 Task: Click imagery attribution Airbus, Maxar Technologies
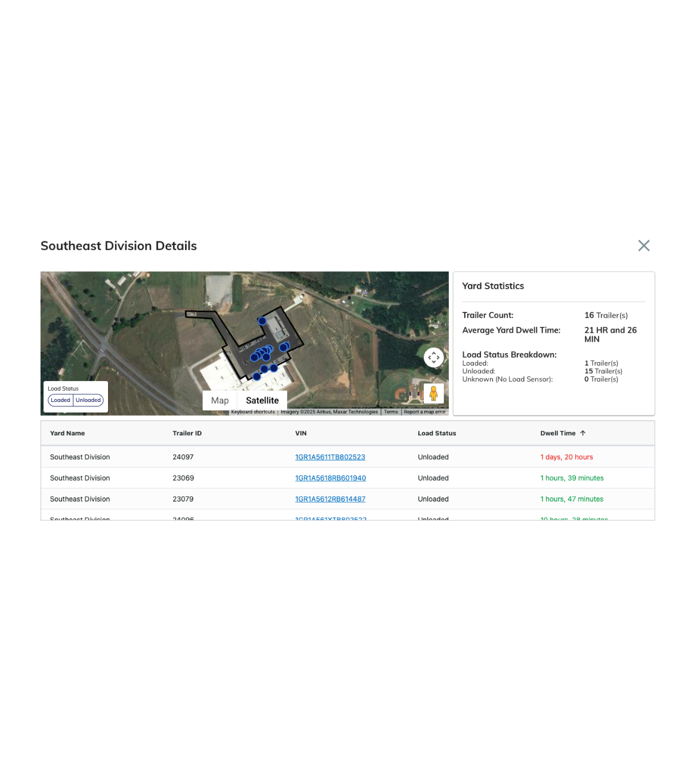coord(329,412)
